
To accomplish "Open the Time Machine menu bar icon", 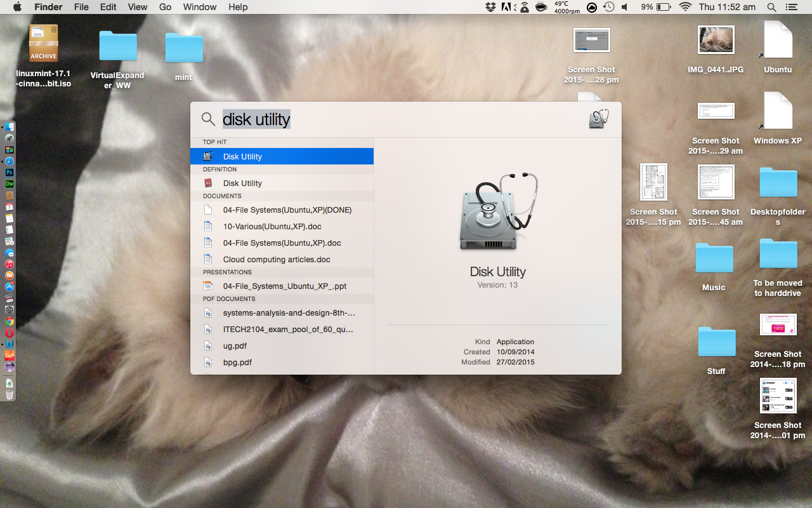I will point(609,7).
